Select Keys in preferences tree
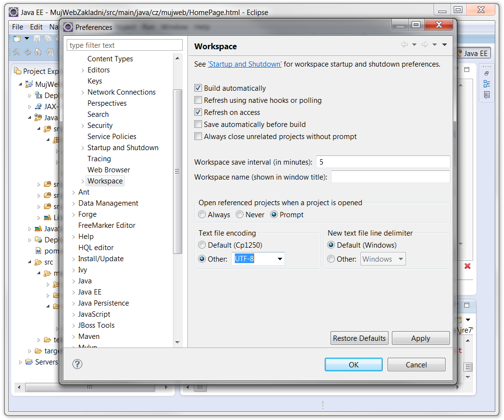The width and height of the screenshot is (504, 420). click(x=95, y=81)
